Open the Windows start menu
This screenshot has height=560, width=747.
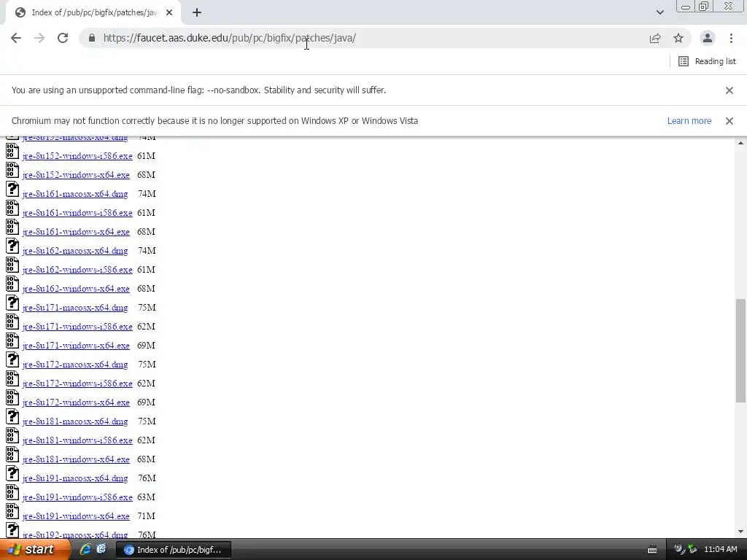(x=34, y=550)
